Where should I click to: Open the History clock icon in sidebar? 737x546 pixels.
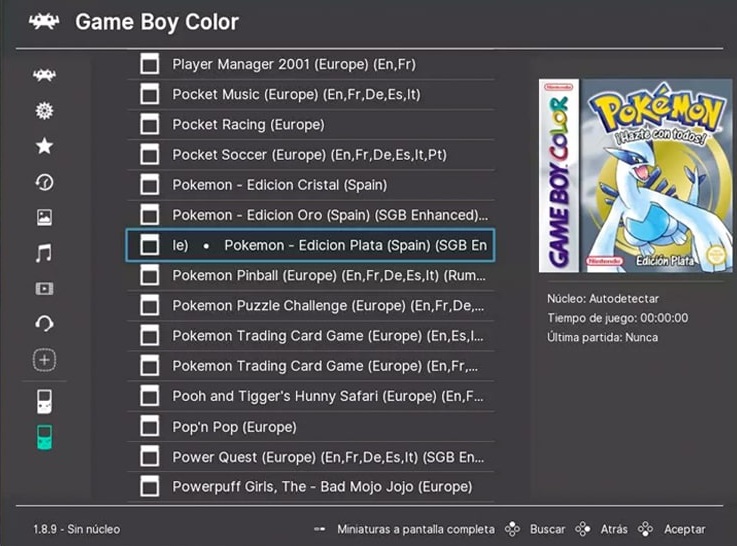click(44, 182)
